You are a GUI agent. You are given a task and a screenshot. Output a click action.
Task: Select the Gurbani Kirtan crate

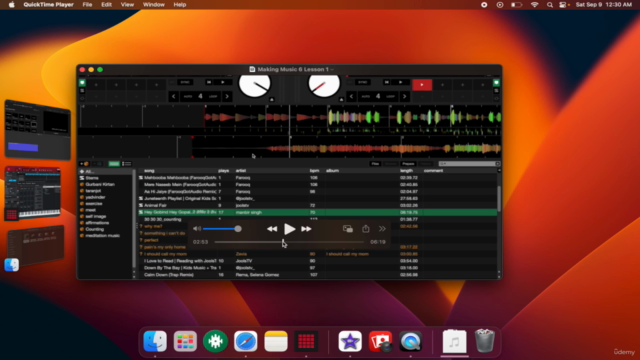[x=100, y=184]
